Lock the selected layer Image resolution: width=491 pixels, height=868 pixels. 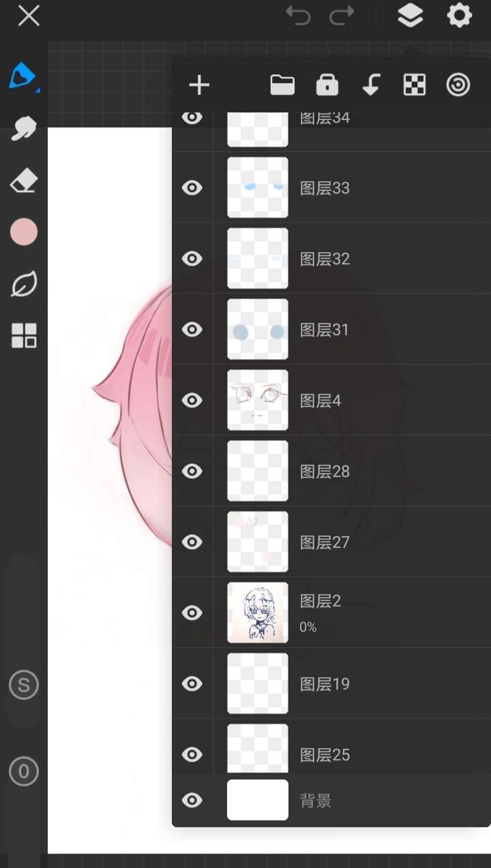point(327,85)
